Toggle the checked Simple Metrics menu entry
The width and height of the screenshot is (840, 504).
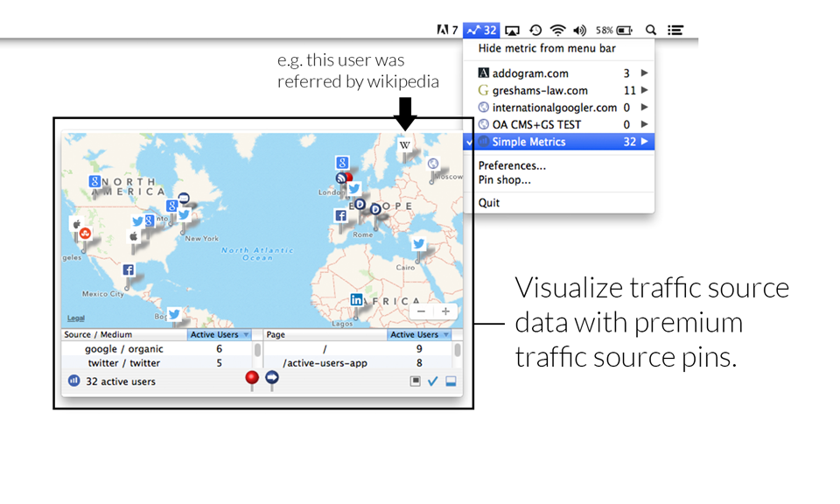(x=559, y=142)
